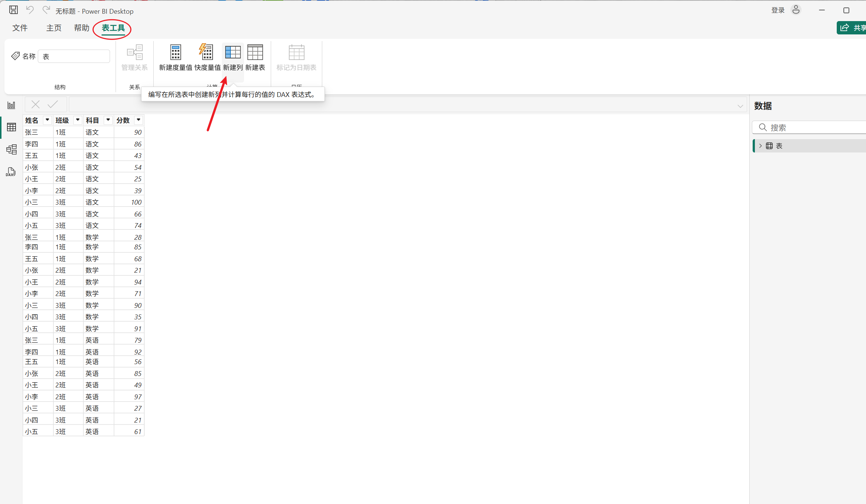The width and height of the screenshot is (866, 504).
Task: Open filter dropdown on 分数 column
Action: tap(139, 120)
